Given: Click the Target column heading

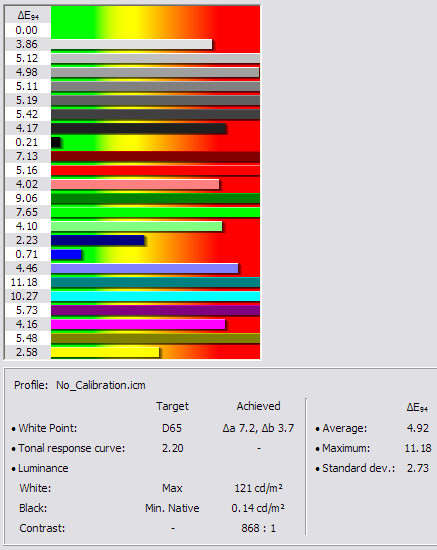Looking at the screenshot, I should (x=172, y=406).
